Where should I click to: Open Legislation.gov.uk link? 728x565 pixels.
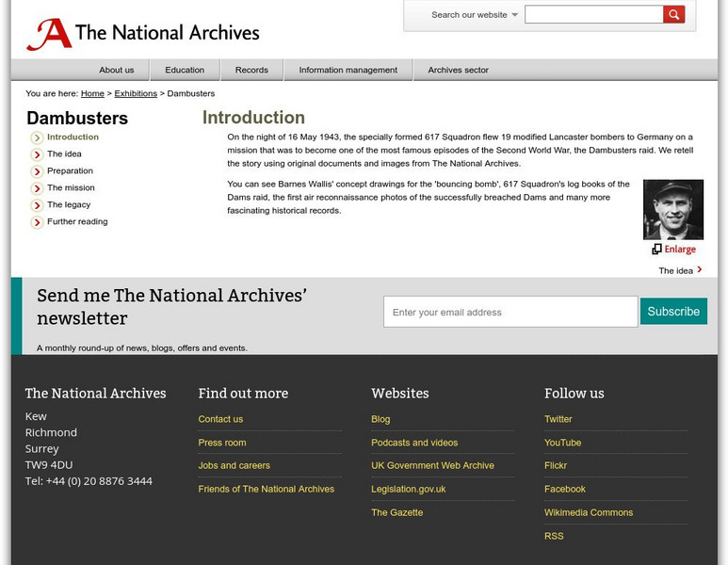tap(409, 490)
